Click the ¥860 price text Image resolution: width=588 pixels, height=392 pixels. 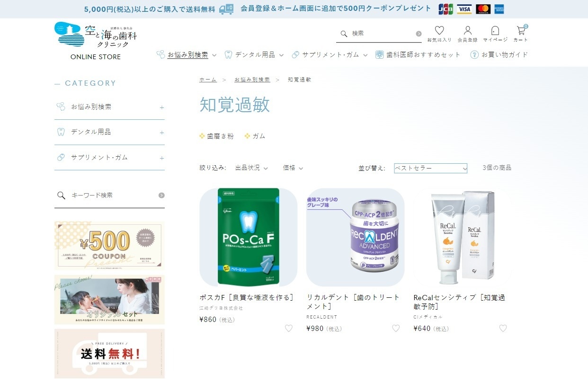208,320
